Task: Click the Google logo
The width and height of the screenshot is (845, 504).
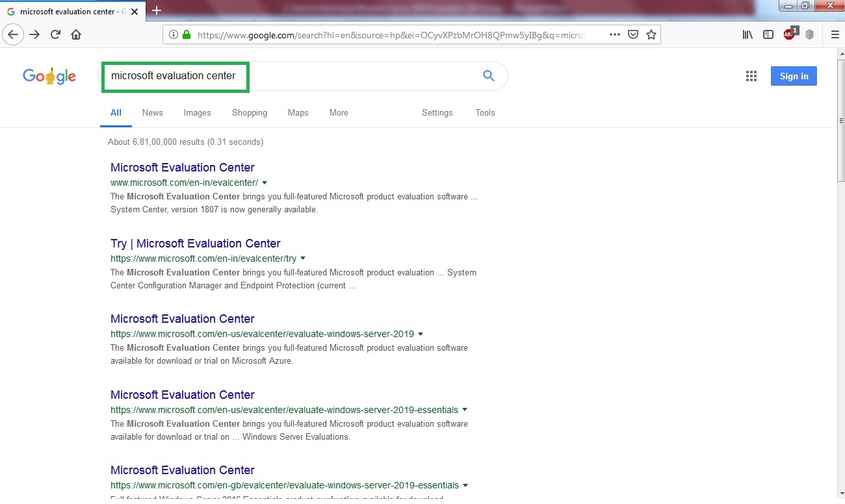Action: [x=49, y=76]
